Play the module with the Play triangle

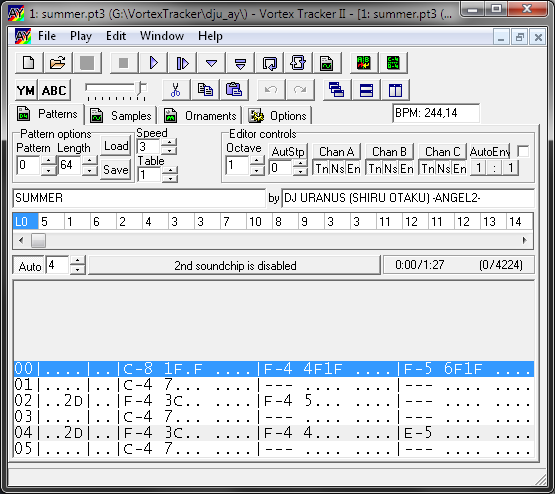coord(153,63)
